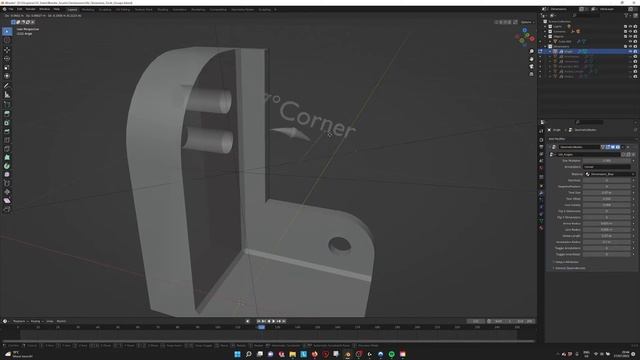Select the Loop Cut tool
The height and width of the screenshot is (360, 640).
pos(7,140)
